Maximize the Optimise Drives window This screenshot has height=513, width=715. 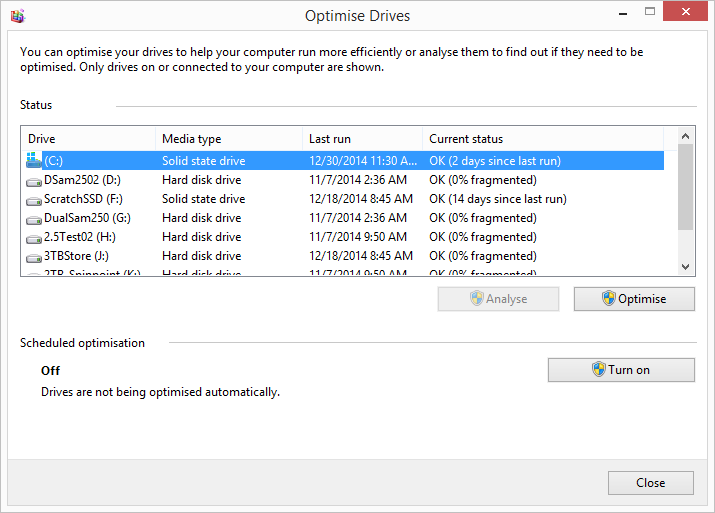click(x=650, y=11)
